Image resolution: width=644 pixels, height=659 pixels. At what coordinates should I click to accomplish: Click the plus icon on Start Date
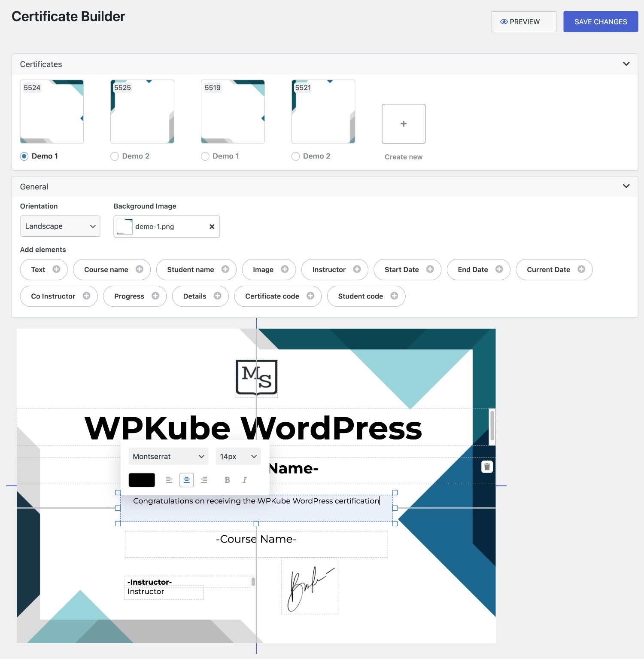[x=430, y=269]
